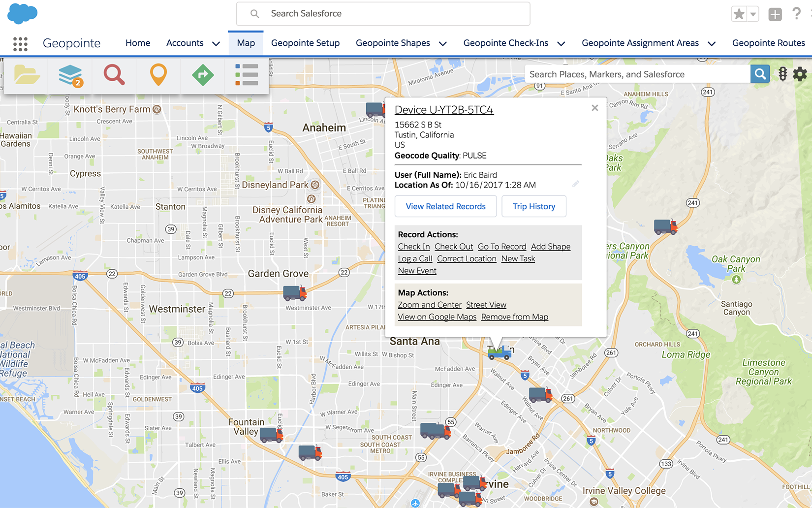Click the Search Places, Markers, and Salesforce field

(x=638, y=74)
